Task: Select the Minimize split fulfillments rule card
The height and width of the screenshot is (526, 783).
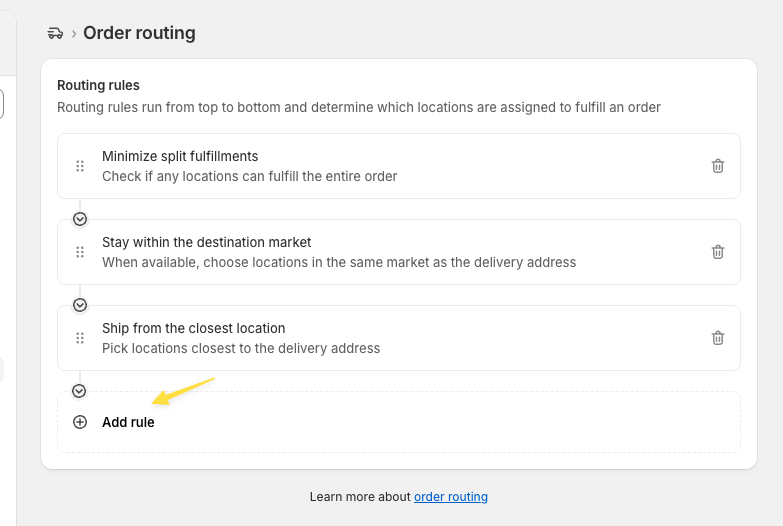Action: pos(399,166)
